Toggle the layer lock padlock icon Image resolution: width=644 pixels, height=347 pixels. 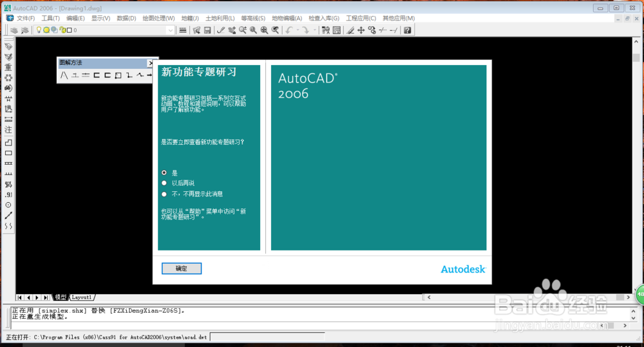click(x=62, y=30)
